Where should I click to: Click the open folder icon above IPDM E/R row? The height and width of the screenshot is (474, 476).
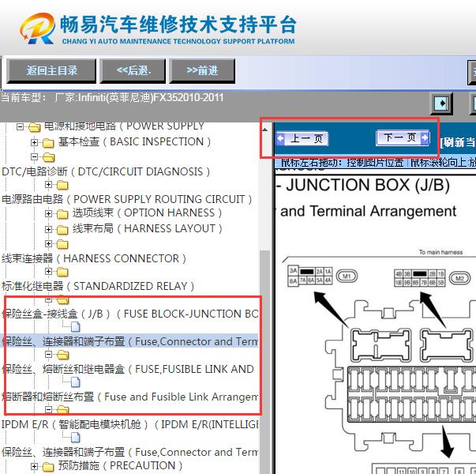[63, 410]
